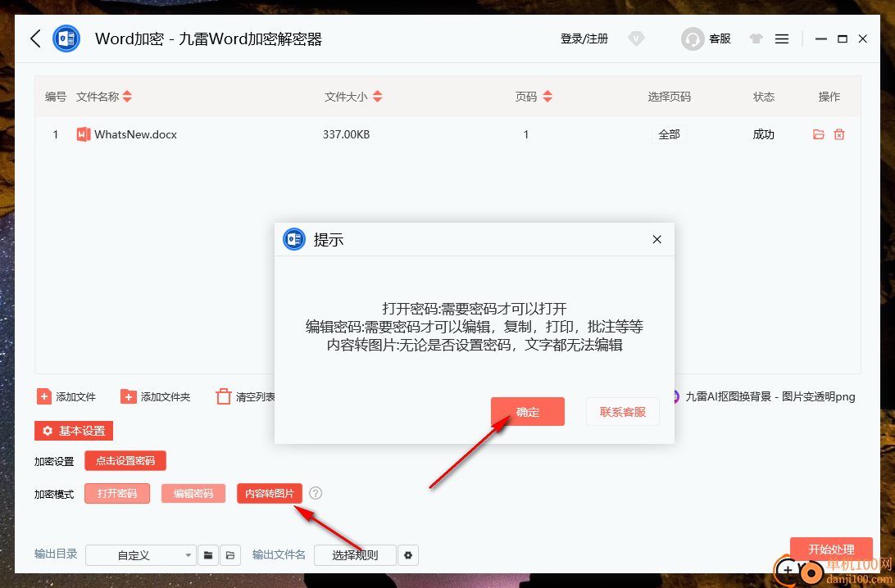Click the 状态 column header

[x=764, y=97]
